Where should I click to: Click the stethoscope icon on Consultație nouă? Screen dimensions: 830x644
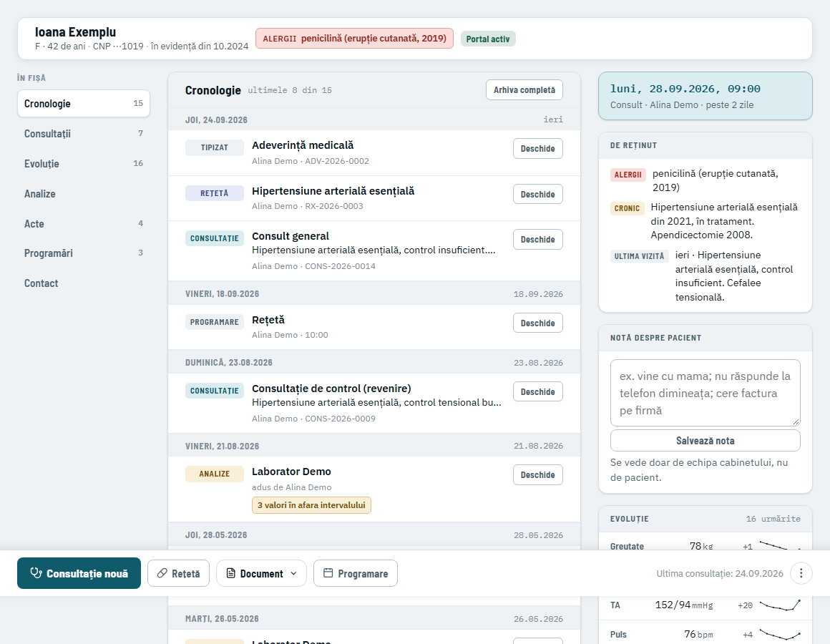coord(36,573)
